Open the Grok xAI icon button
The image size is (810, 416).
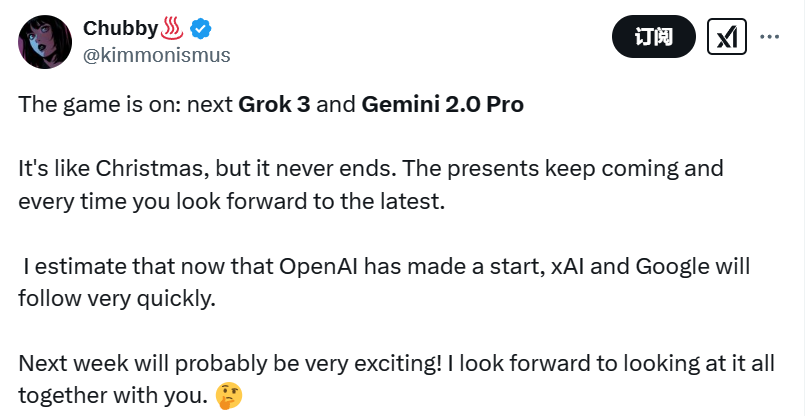726,37
